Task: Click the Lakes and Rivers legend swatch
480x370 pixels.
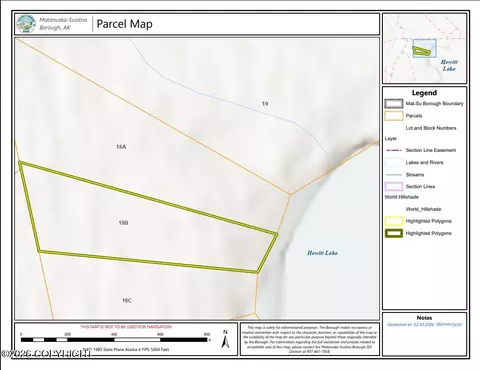Action: [x=394, y=162]
